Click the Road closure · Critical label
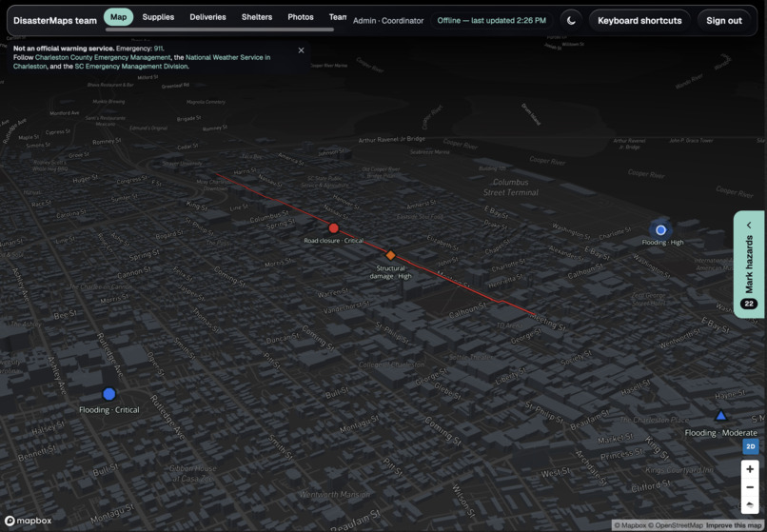The image size is (767, 532). (x=334, y=241)
